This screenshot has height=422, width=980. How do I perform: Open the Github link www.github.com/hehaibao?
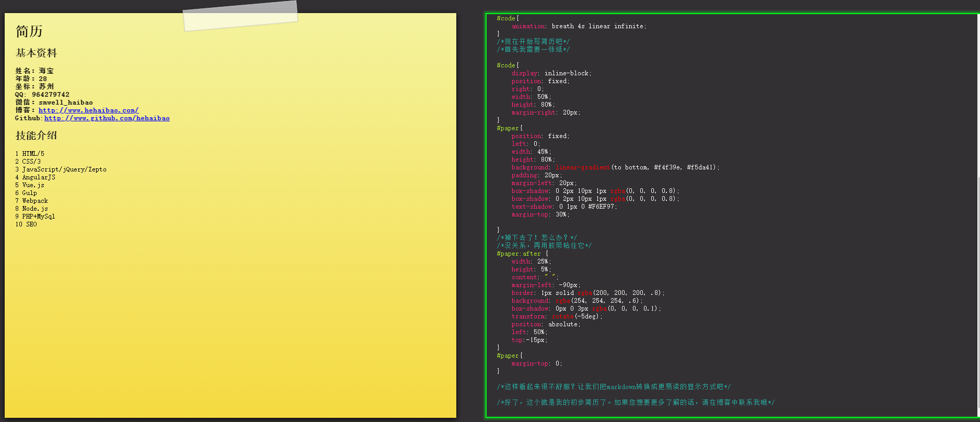click(107, 118)
